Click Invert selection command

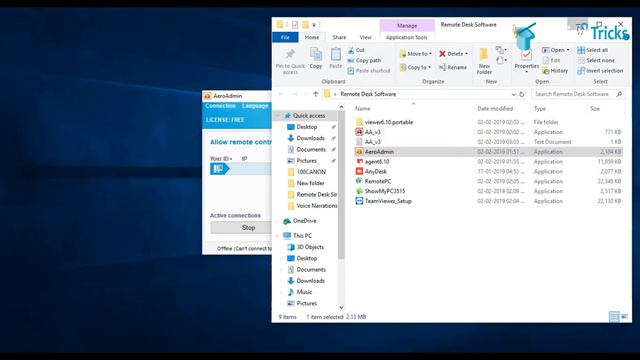pyautogui.click(x=600, y=71)
